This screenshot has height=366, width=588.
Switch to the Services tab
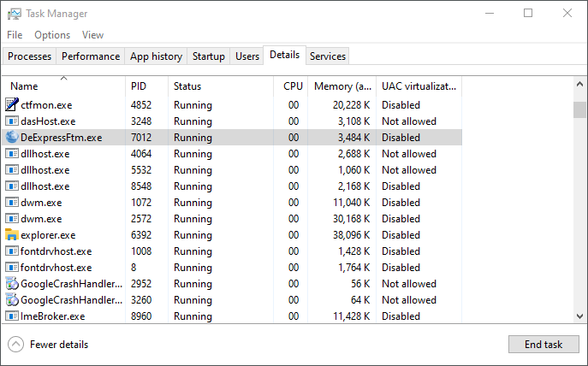point(328,56)
